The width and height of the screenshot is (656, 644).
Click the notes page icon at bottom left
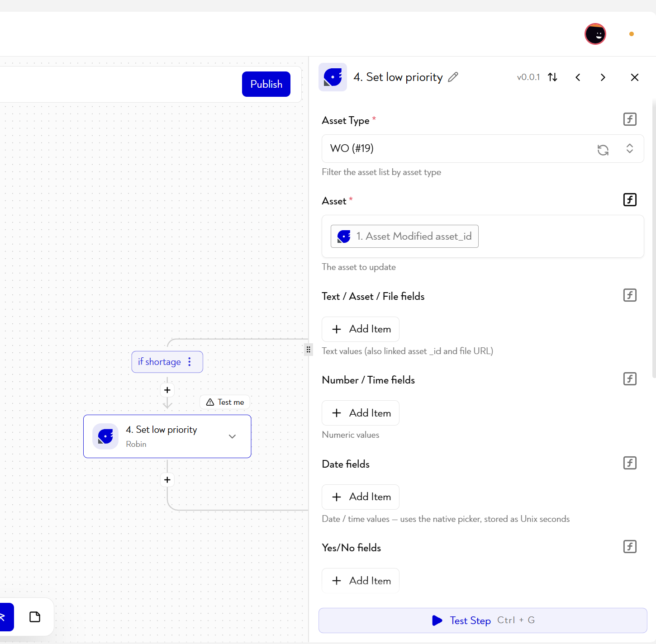pyautogui.click(x=35, y=617)
